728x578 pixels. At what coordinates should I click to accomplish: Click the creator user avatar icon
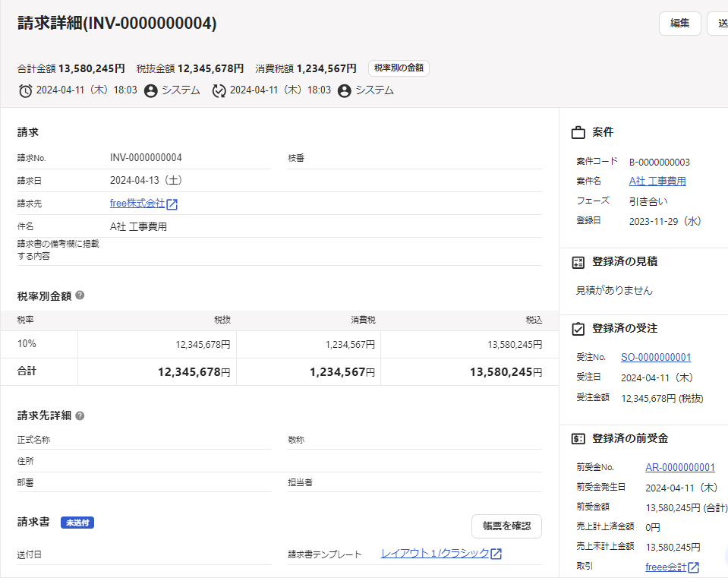click(x=150, y=90)
